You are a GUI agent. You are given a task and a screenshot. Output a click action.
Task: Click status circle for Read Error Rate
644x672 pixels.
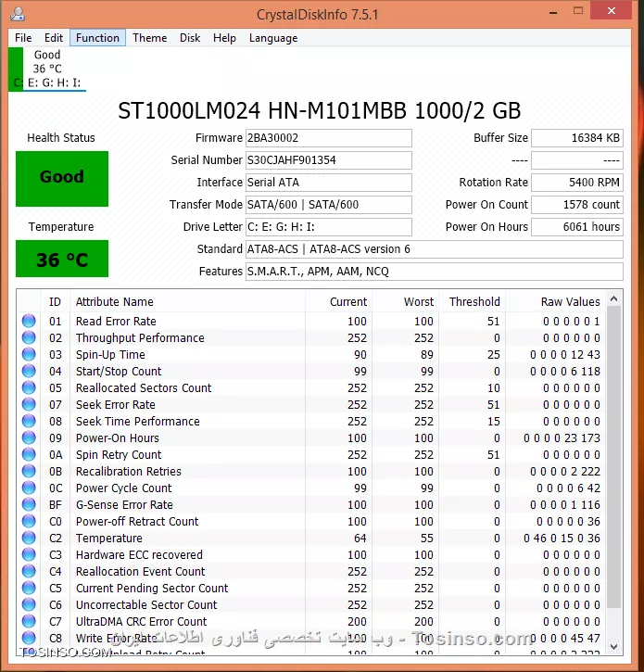[29, 321]
